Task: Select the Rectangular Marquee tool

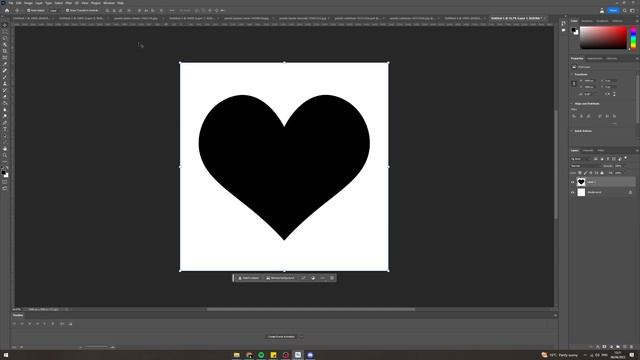Action: pos(5,31)
